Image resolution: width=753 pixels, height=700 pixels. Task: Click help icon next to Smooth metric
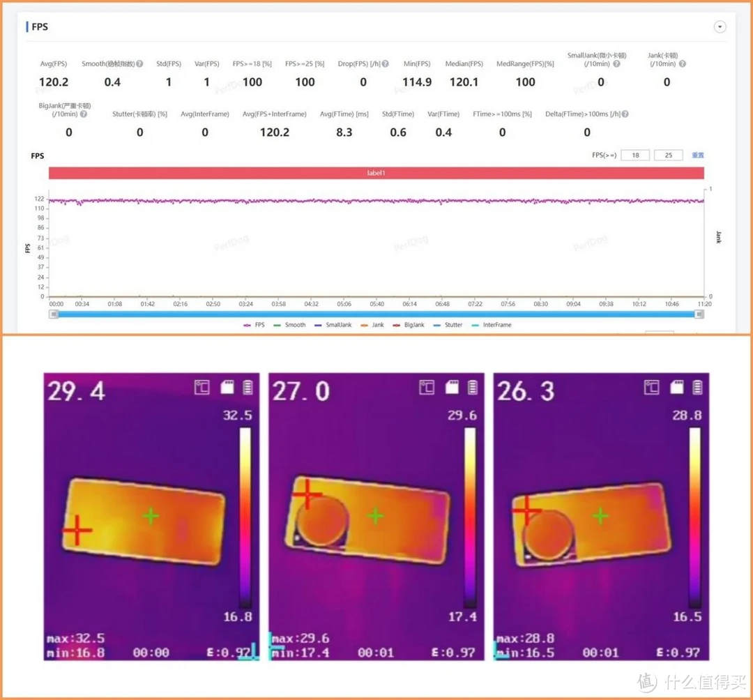[x=139, y=63]
